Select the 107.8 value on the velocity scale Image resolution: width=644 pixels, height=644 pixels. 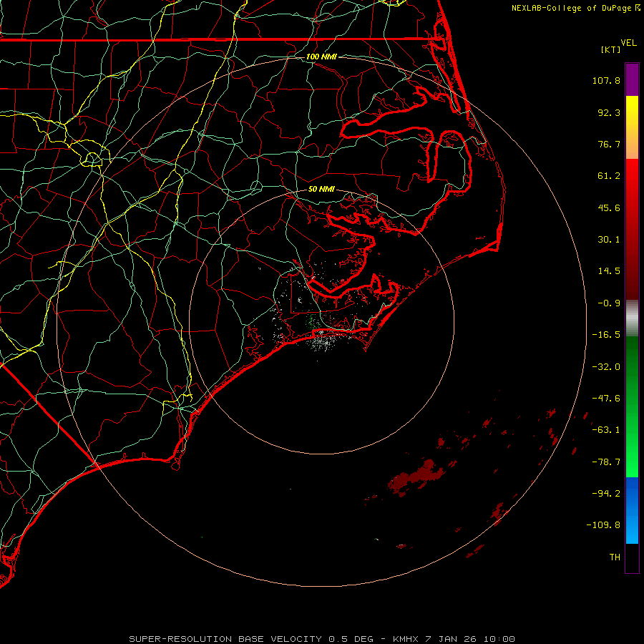tap(606, 80)
